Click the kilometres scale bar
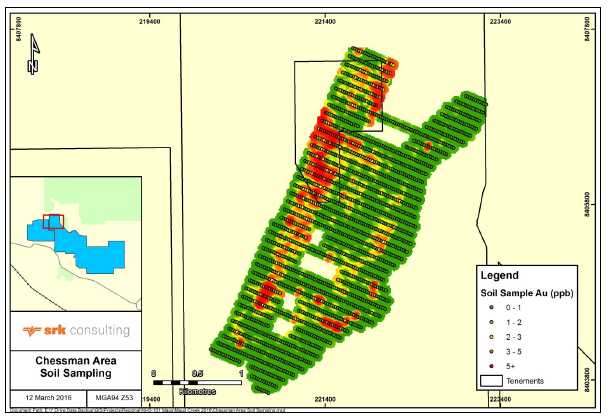This screenshot has width=614, height=420. click(x=197, y=382)
